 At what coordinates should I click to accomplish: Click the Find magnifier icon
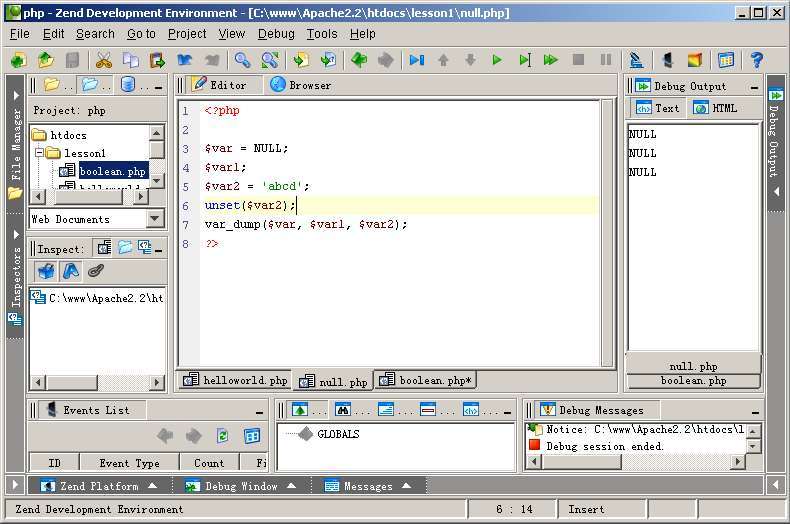[242, 60]
